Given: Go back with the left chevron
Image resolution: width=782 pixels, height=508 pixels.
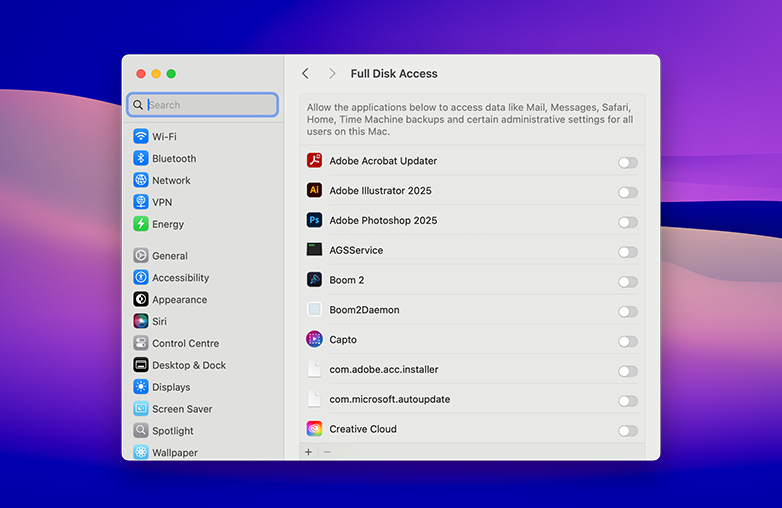Looking at the screenshot, I should coord(305,74).
